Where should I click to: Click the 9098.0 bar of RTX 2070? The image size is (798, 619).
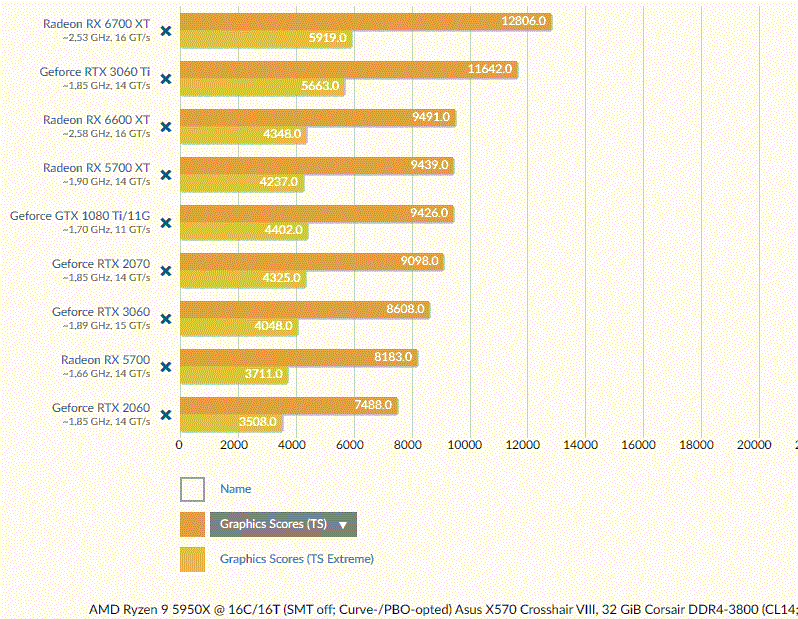point(312,261)
